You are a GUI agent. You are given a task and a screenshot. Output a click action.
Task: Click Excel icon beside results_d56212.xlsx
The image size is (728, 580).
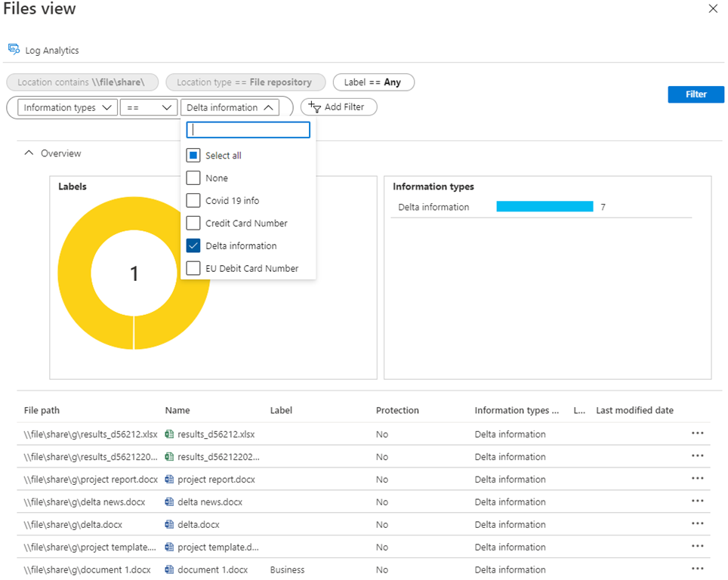170,434
